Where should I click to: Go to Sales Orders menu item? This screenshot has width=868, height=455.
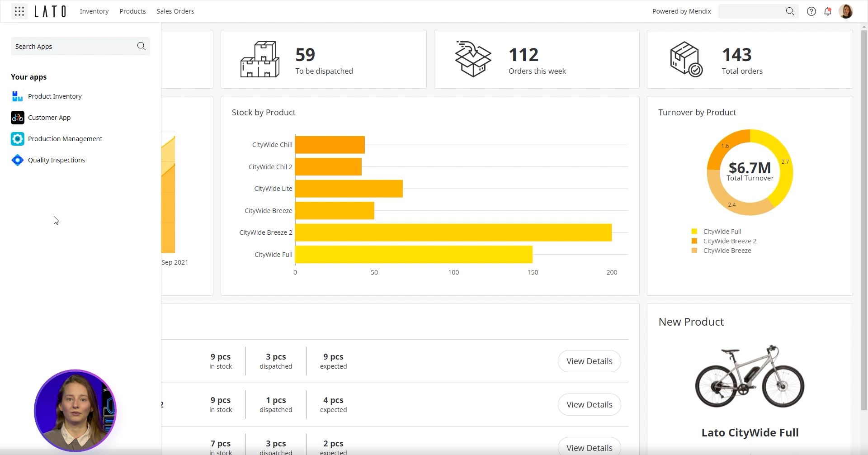175,11
